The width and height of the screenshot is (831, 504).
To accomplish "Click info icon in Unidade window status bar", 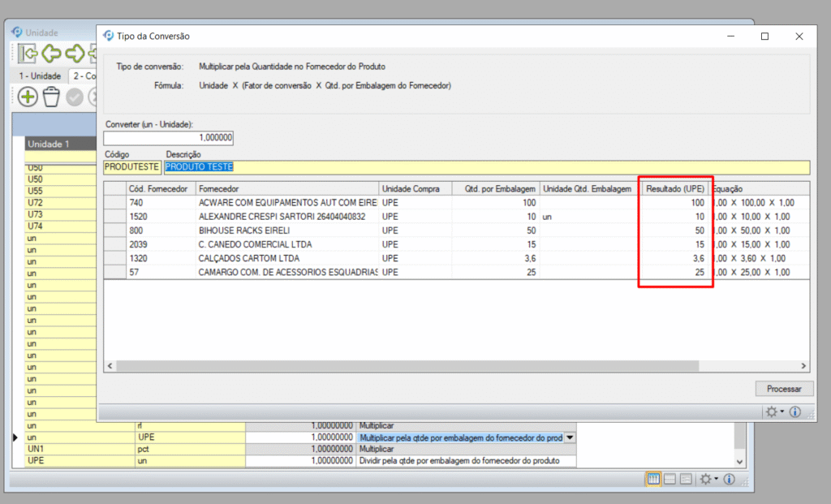I will tap(730, 480).
